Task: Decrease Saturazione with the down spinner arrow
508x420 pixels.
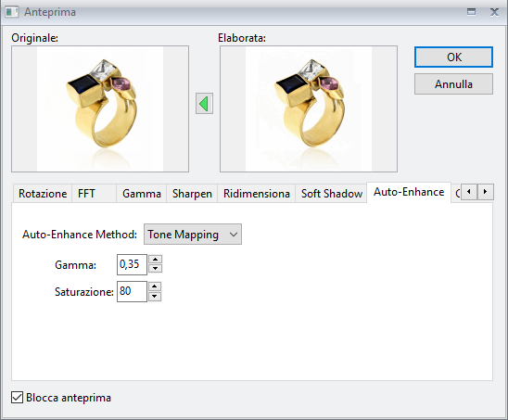Action: (x=155, y=296)
